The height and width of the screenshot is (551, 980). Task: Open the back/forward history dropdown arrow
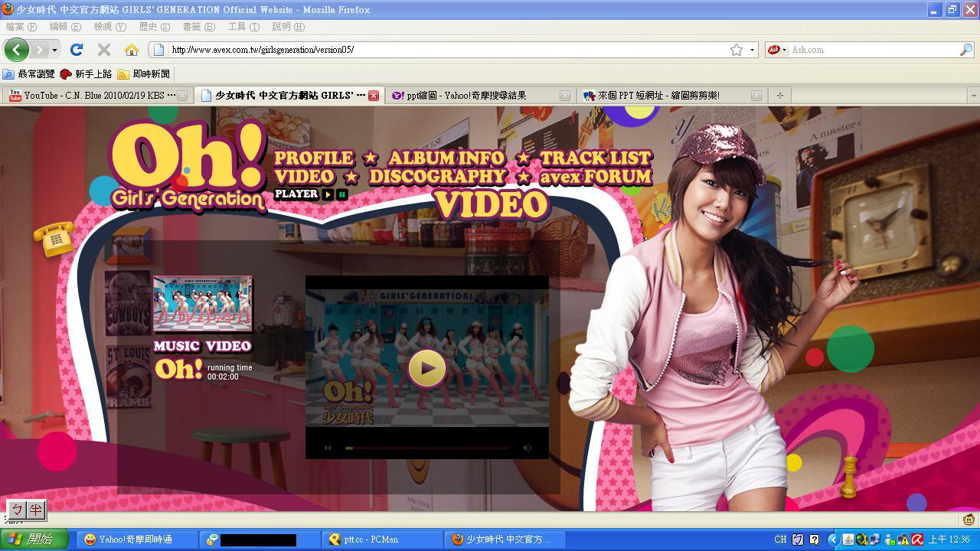point(54,50)
